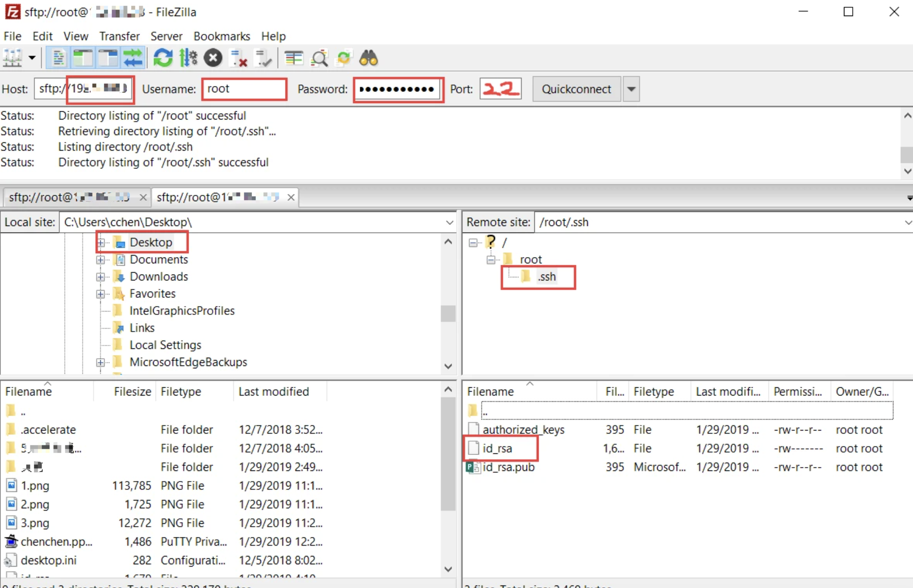Collapse the remote root slash node
Viewport: 913px width, 588px height.
point(473,242)
